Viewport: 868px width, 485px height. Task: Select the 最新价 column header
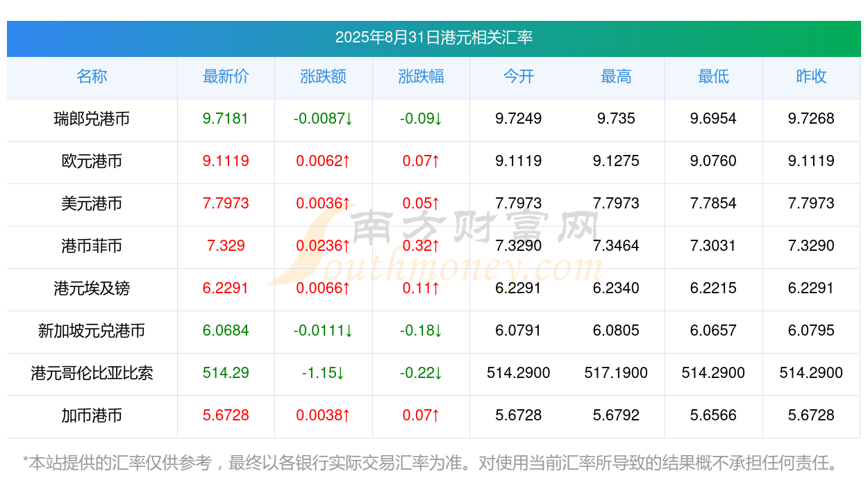tap(226, 76)
